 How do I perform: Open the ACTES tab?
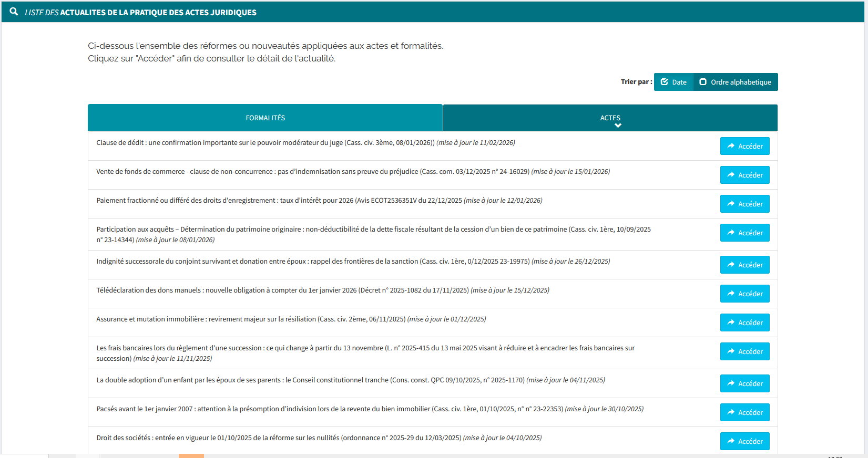pos(610,117)
